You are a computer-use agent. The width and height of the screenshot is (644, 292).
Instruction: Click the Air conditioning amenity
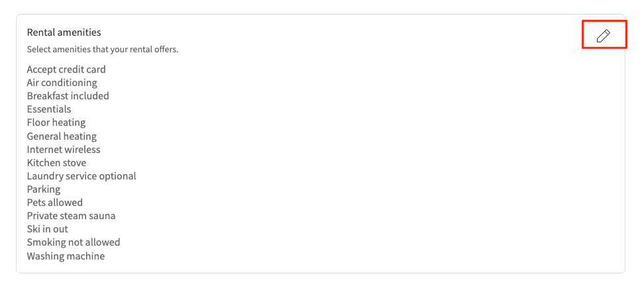pos(62,83)
